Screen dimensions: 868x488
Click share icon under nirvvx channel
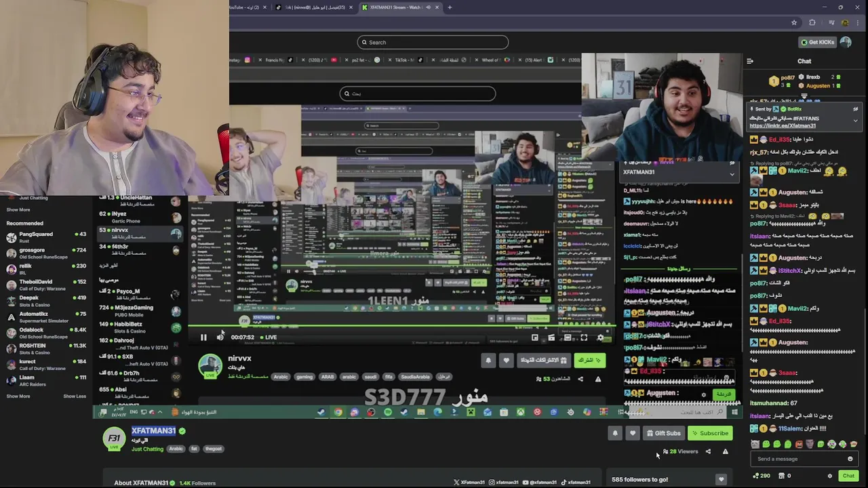[x=580, y=379]
